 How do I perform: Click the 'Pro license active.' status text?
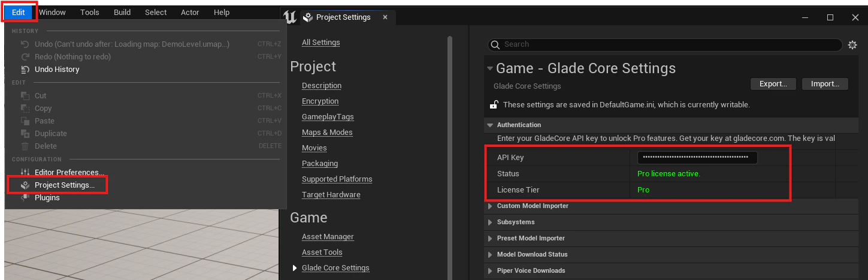coord(669,174)
